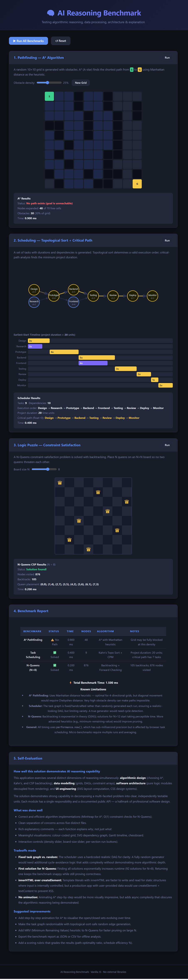Run the Pathfinding A* benchmark
The height and width of the screenshot is (980, 188).
167,58
